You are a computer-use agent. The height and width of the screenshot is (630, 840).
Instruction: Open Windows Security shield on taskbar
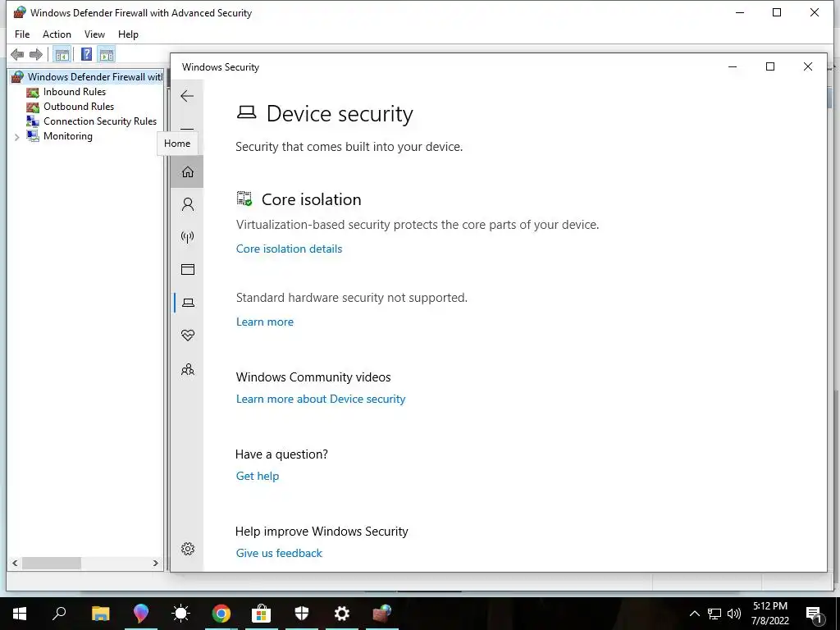tap(302, 614)
